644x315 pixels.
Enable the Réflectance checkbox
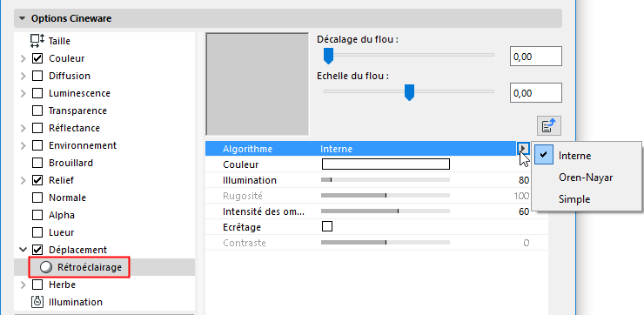[x=37, y=128]
